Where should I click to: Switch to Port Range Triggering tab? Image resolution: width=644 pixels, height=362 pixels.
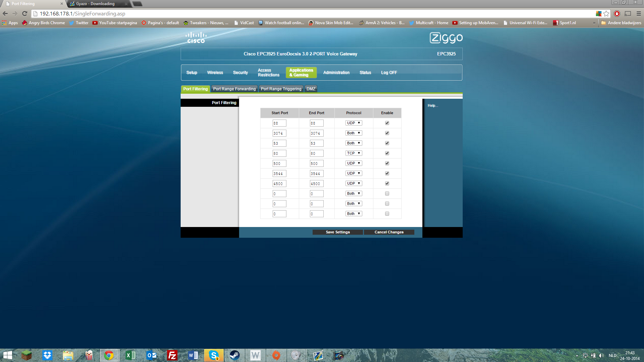coord(281,89)
